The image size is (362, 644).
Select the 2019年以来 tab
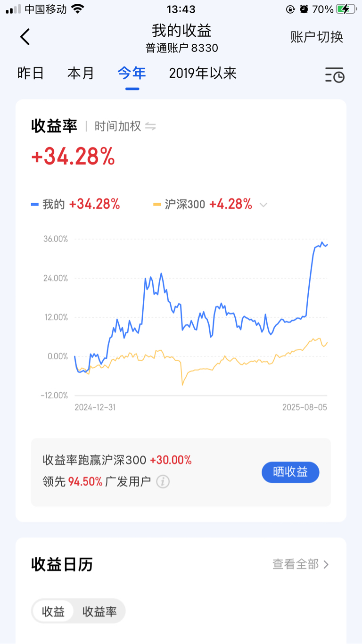pos(203,73)
